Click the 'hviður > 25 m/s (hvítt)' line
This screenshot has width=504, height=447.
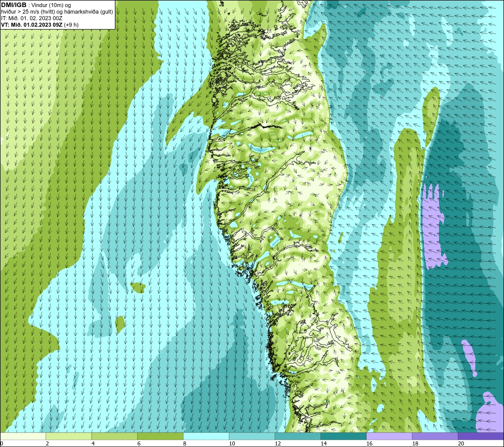(x=29, y=12)
